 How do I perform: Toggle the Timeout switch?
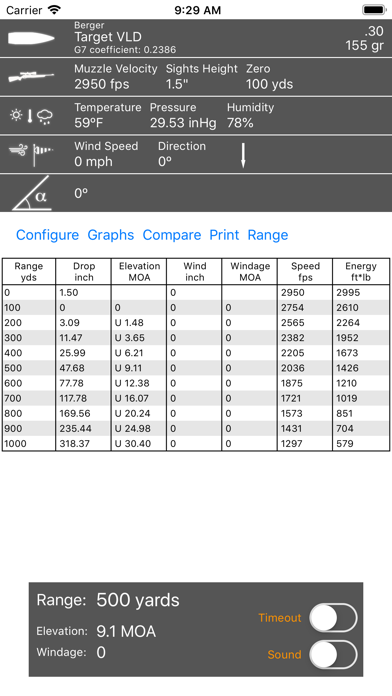333,617
